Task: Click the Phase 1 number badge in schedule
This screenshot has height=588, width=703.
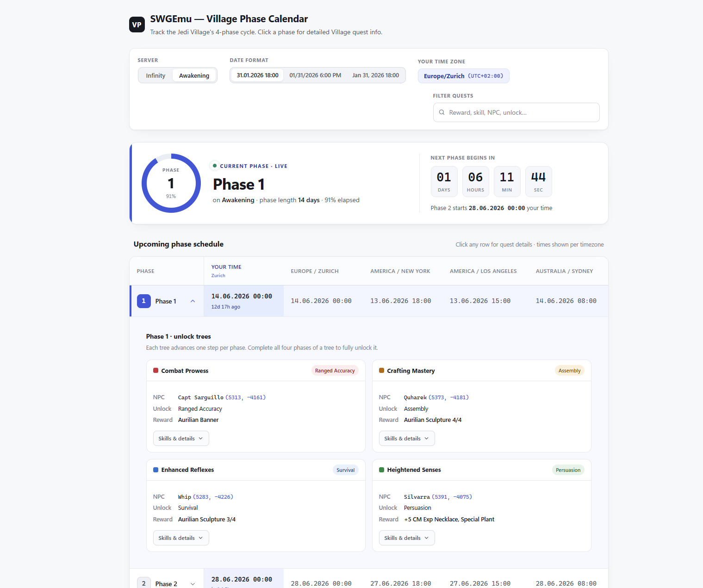Action: tap(143, 301)
